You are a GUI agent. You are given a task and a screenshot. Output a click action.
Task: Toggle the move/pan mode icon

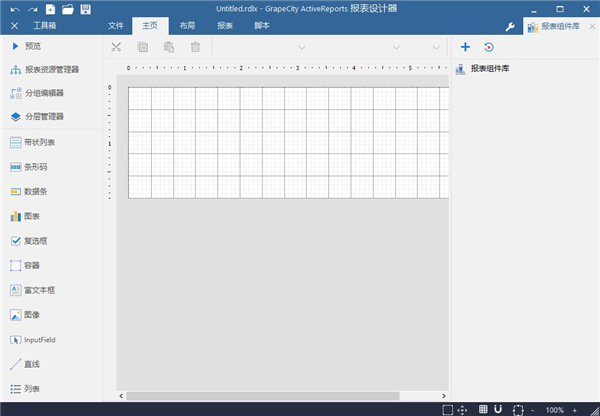click(462, 409)
